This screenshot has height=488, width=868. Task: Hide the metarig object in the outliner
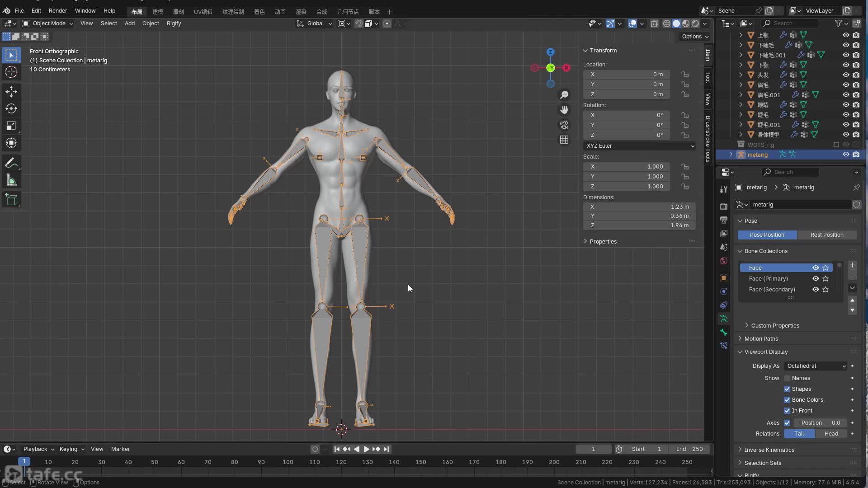tap(846, 155)
